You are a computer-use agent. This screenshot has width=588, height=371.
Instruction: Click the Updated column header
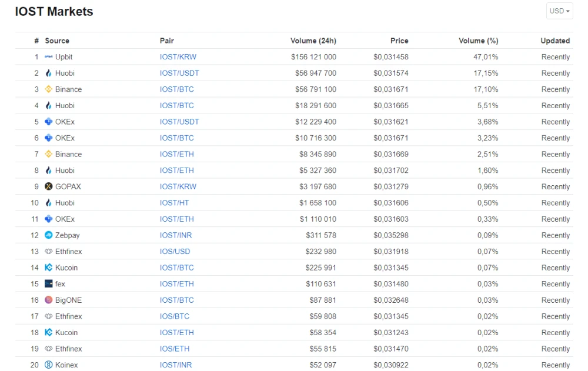pos(555,41)
